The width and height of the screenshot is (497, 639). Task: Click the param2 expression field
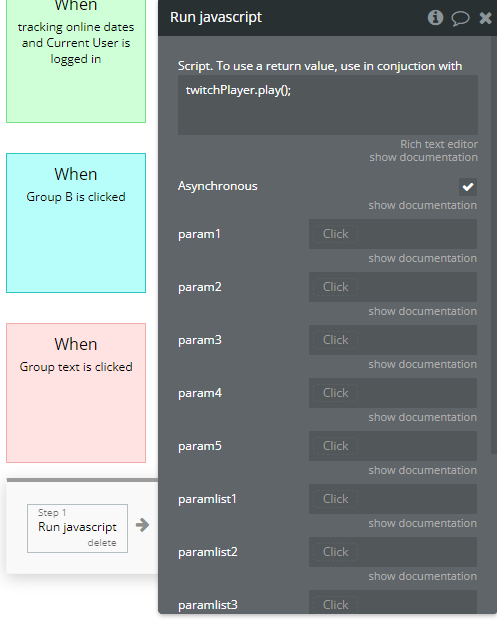click(393, 287)
